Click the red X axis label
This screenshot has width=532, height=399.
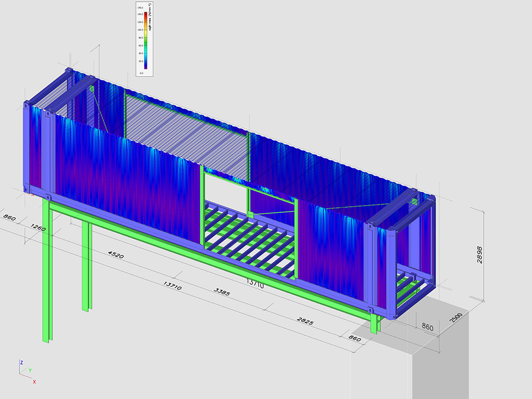(x=34, y=382)
